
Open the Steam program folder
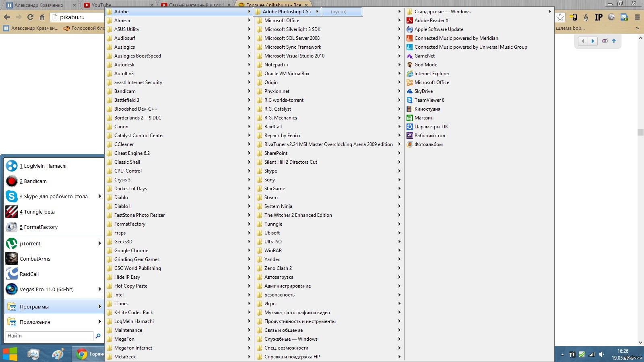[270, 197]
